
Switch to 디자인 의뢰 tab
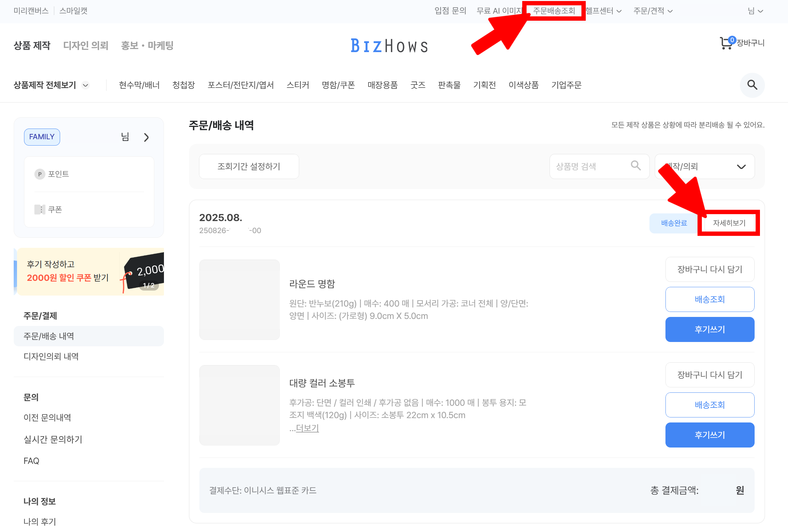(85, 45)
